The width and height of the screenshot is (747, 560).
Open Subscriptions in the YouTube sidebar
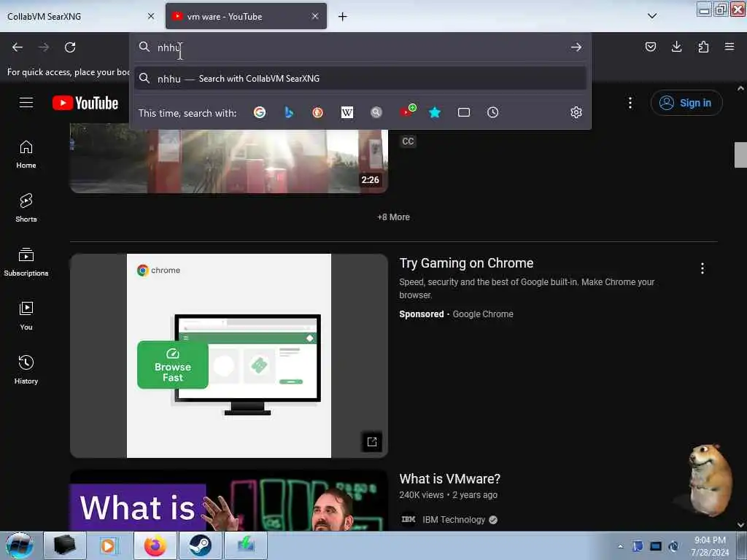26,262
